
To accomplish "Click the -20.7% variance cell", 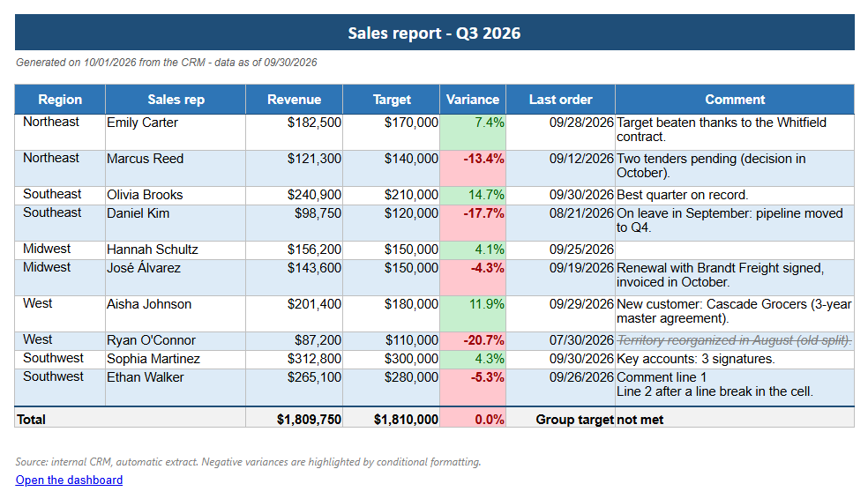I will coord(473,341).
